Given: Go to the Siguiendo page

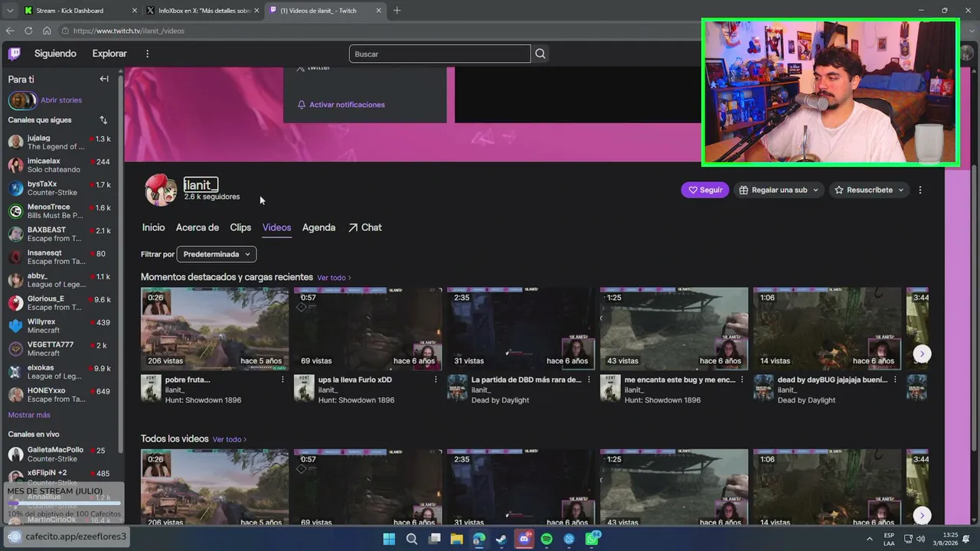Looking at the screenshot, I should pos(55,54).
